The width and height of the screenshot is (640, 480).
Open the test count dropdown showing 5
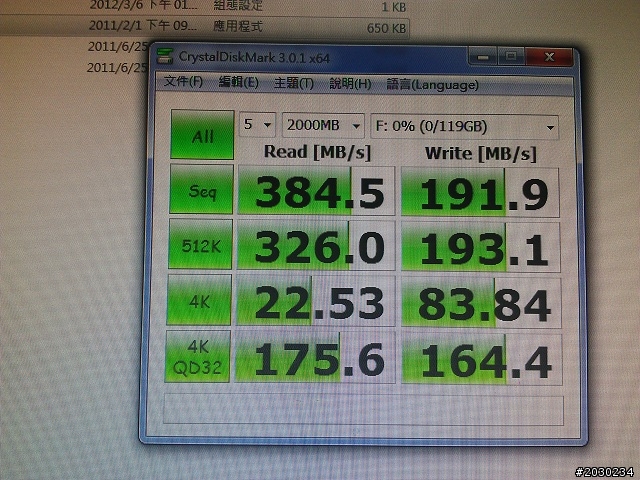pos(257,124)
